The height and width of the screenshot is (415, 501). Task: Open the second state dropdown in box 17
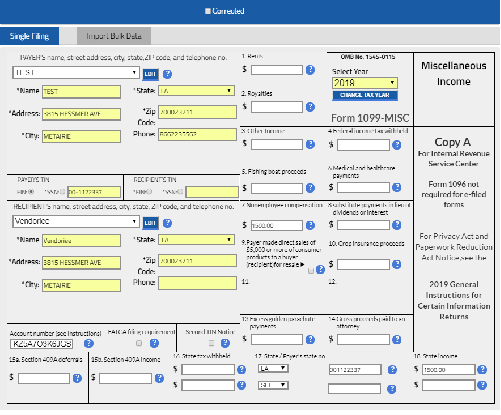tap(273, 385)
